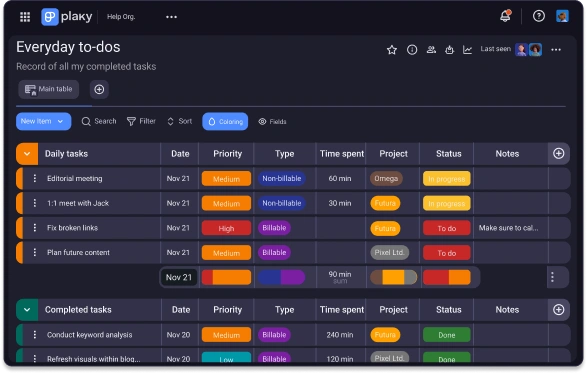The image size is (587, 374).
Task: Add column to Completed tasks table
Action: click(559, 310)
